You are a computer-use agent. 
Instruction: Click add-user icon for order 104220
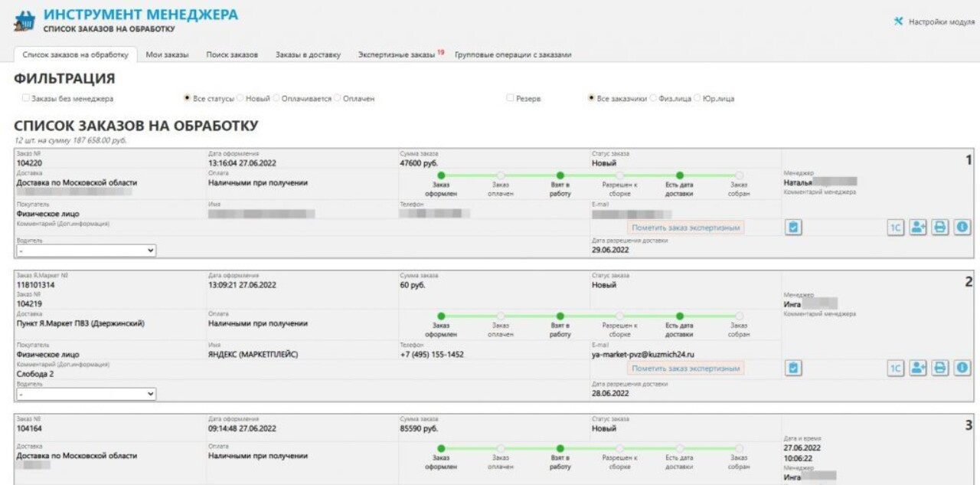918,228
